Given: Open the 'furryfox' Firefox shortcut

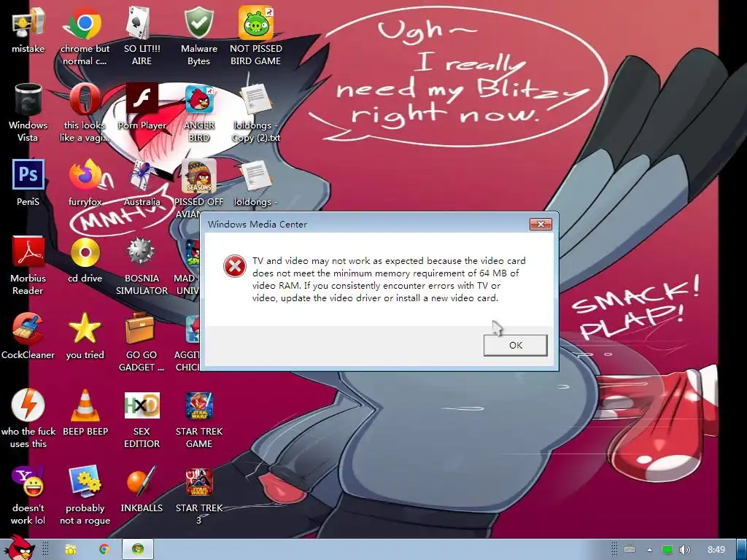Looking at the screenshot, I should tap(85, 175).
